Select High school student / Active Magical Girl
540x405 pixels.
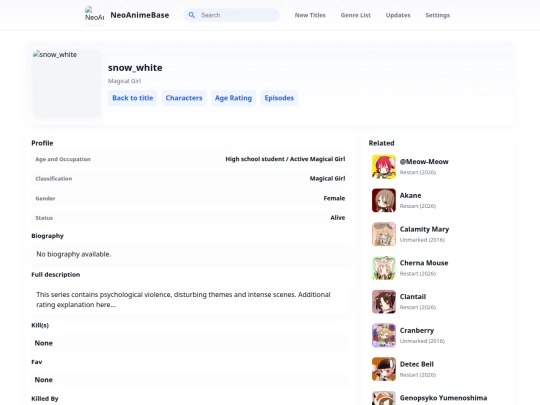click(285, 159)
